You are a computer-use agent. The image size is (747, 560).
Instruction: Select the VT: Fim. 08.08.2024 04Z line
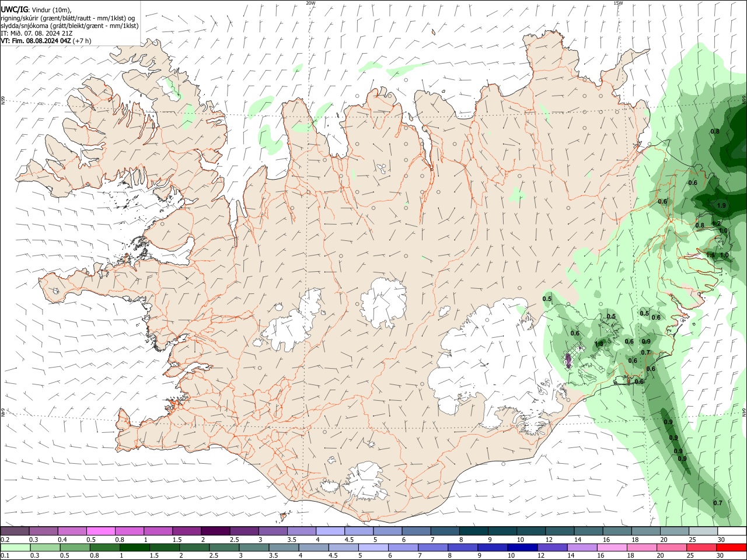coord(36,41)
